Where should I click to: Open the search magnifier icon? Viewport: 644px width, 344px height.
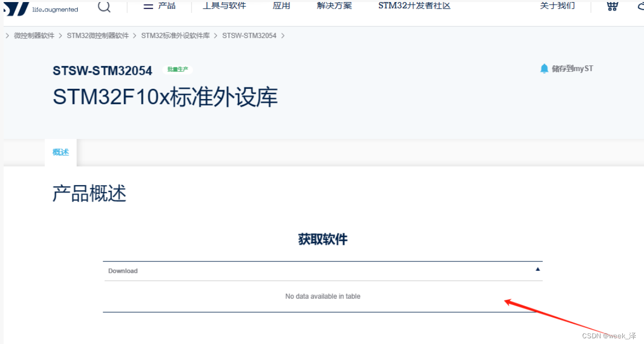coord(104,6)
